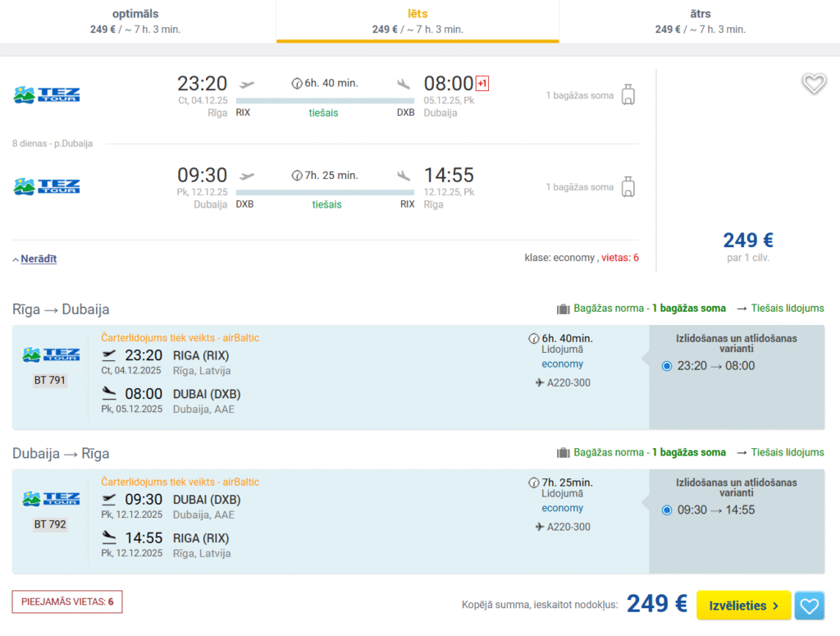Click clock icon beside 6h. 40 min. duration

click(297, 83)
